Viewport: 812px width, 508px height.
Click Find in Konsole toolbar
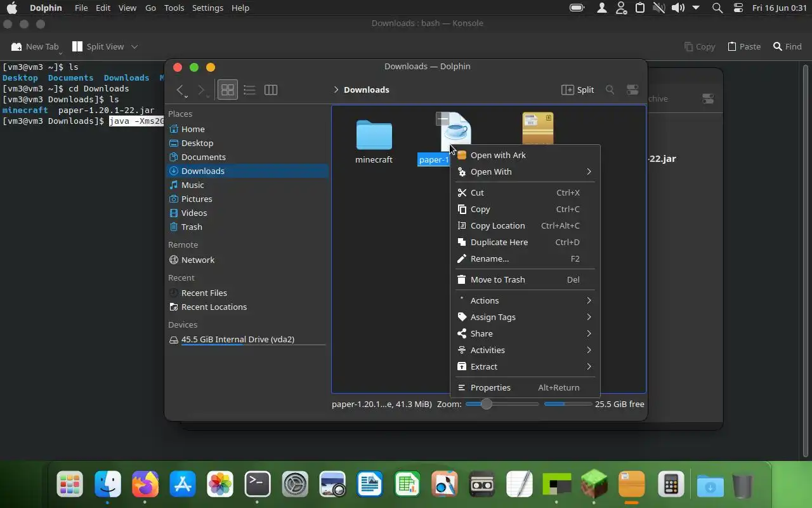[787, 46]
